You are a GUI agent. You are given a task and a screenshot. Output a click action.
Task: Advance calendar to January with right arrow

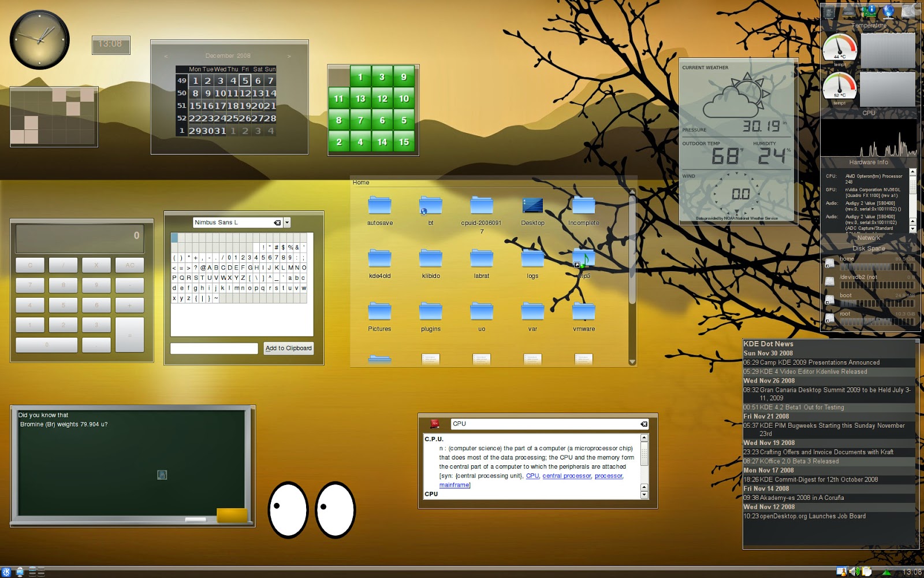coord(289,55)
